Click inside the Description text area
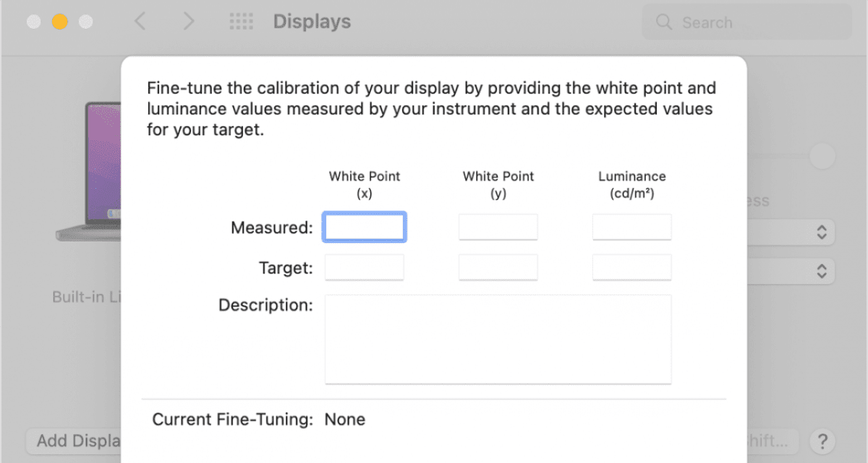This screenshot has height=463, width=868. [498, 339]
